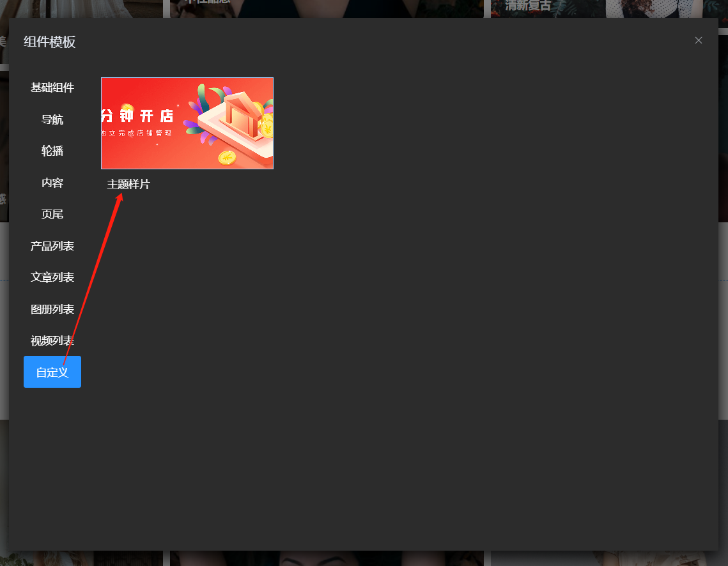Click the 主题样片 template label
Viewport: 728px width, 566px height.
[128, 184]
